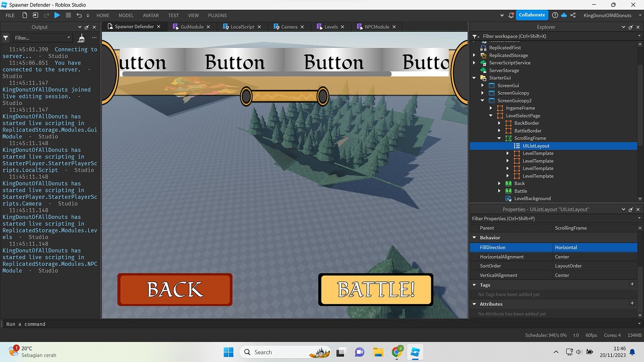Open the MODEL ribbon tab
Image resolution: width=644 pixels, height=362 pixels.
click(x=126, y=15)
